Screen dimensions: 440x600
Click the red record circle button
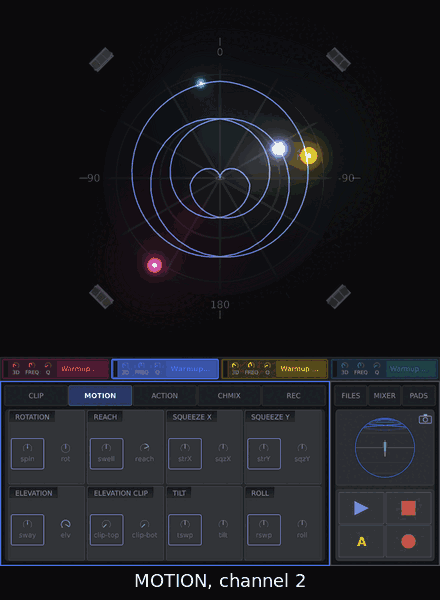tap(408, 541)
